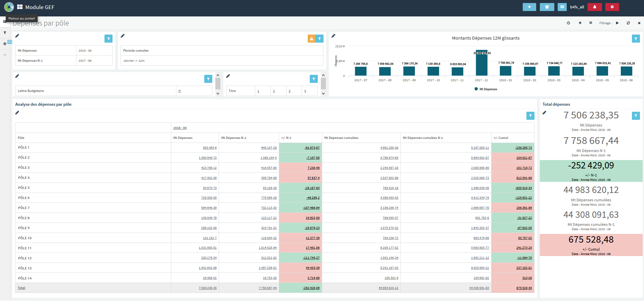The image size is (644, 301).
Task: Open filter dropdown on the pôle analysis table
Action: (530, 116)
